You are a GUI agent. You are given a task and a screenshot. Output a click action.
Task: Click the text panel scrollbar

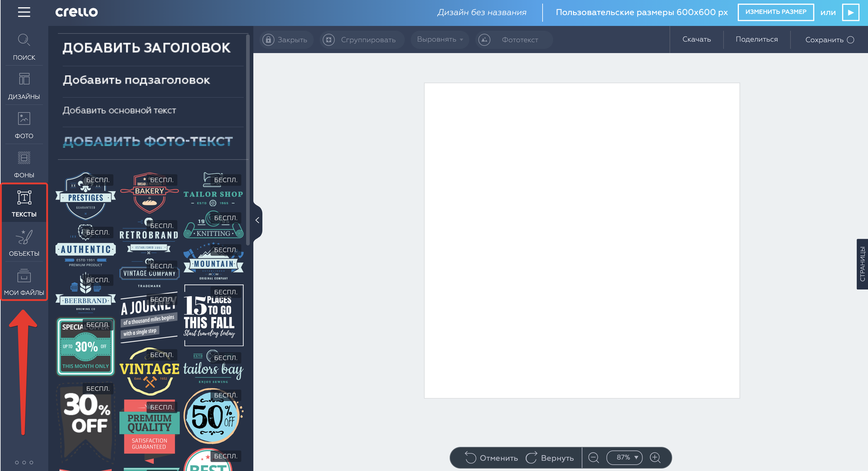[248, 140]
